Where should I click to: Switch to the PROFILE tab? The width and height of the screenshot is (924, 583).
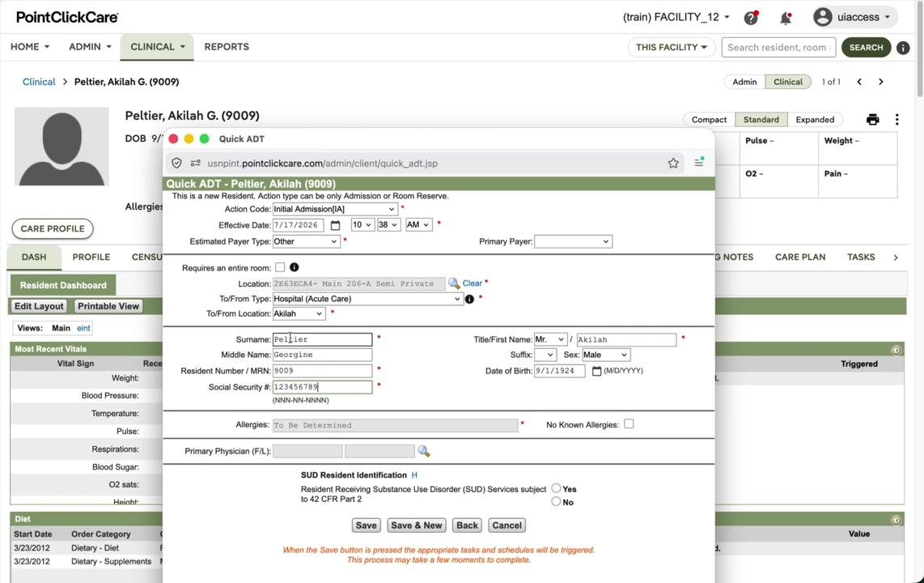click(91, 257)
